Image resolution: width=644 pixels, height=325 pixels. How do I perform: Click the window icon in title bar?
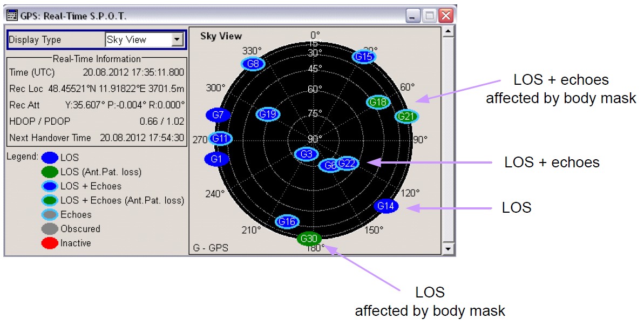pos(11,16)
